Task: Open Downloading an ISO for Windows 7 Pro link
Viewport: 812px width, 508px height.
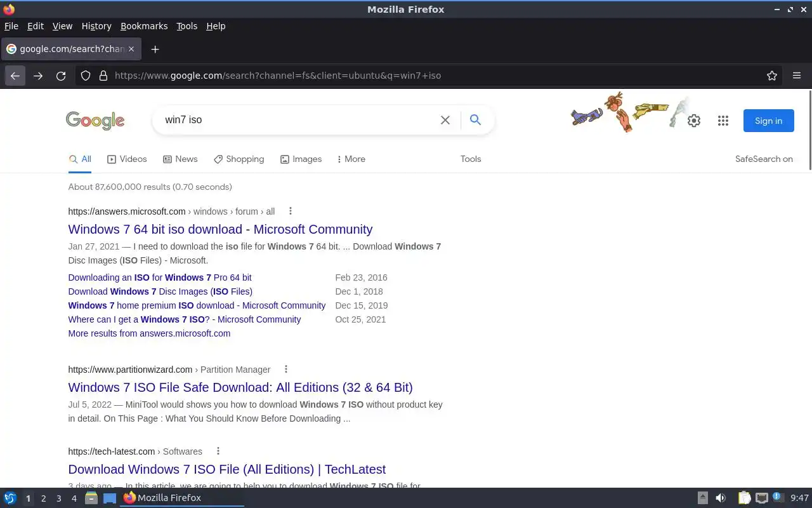Action: [160, 277]
